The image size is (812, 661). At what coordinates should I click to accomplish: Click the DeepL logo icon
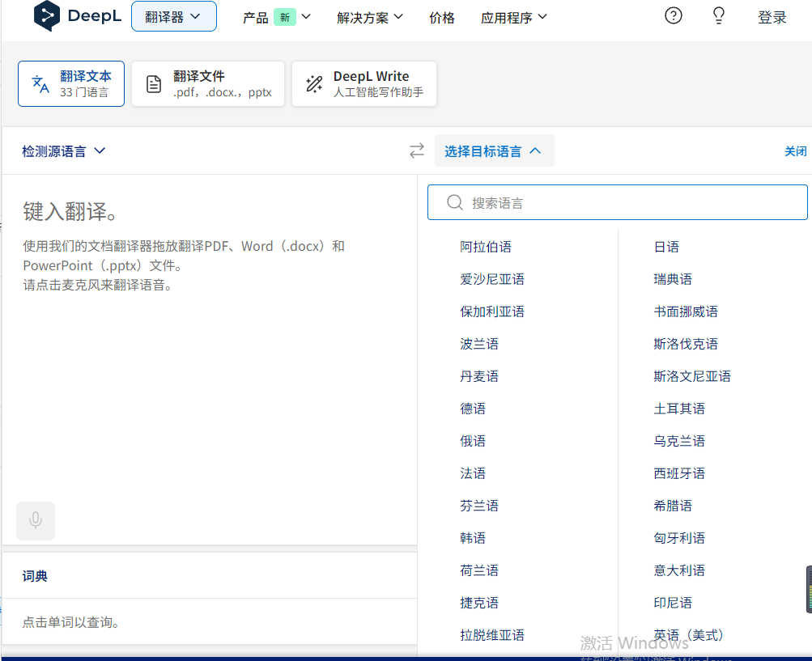pos(48,17)
